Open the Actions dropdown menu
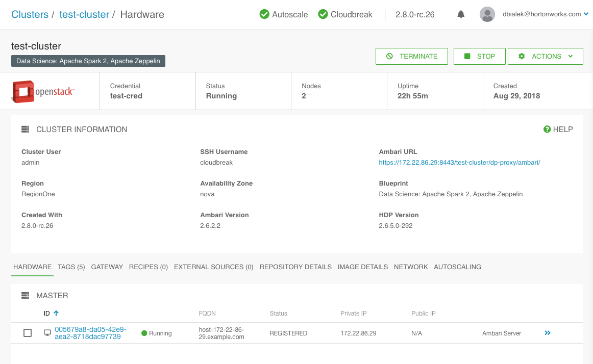 tap(545, 57)
